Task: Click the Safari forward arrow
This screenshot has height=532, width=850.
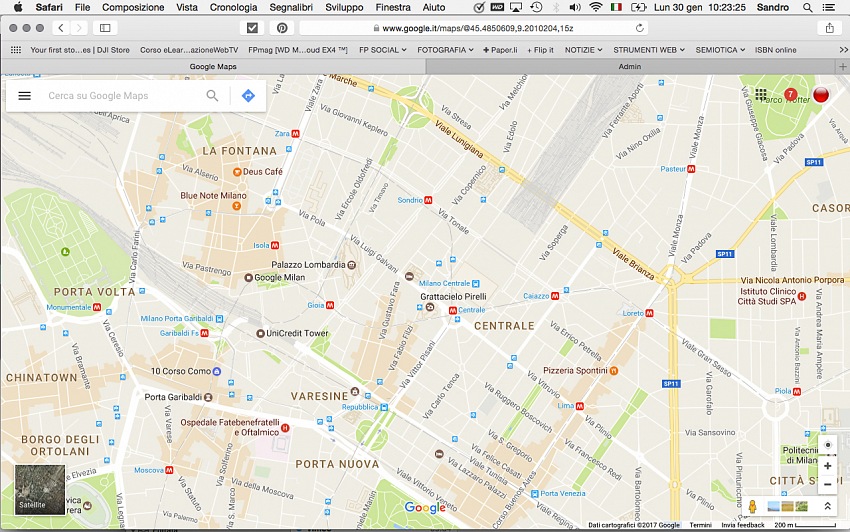Action: click(79, 28)
